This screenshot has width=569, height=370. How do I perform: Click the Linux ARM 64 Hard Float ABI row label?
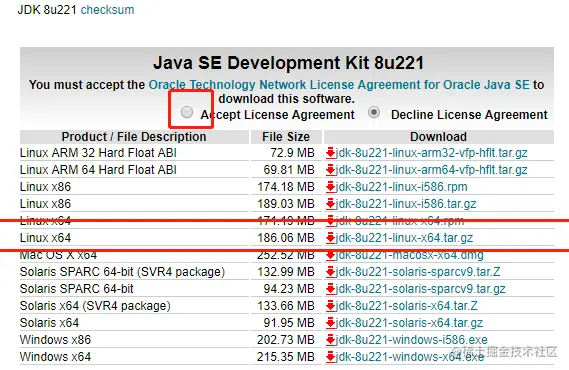pyautogui.click(x=98, y=170)
